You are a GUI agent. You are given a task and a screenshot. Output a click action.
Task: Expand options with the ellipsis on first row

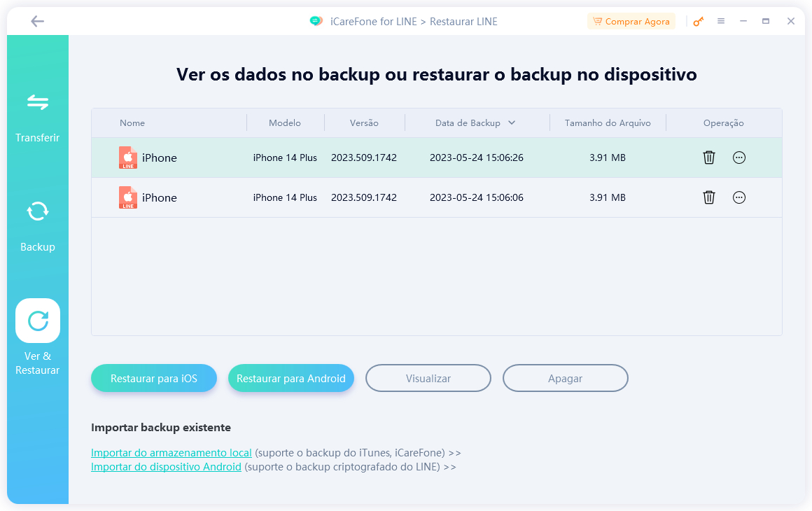739,157
